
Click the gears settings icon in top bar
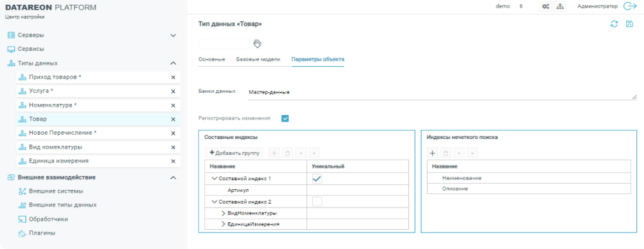[x=546, y=7]
